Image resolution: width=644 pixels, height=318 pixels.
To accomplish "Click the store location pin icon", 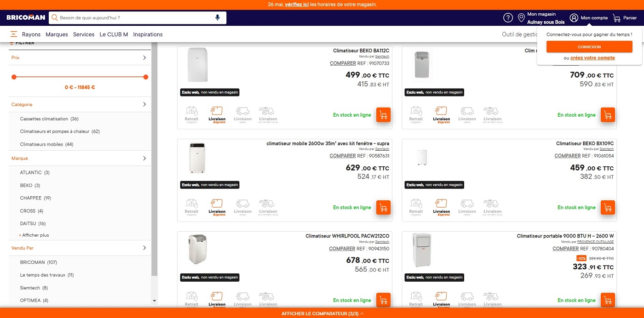I will [x=521, y=18].
